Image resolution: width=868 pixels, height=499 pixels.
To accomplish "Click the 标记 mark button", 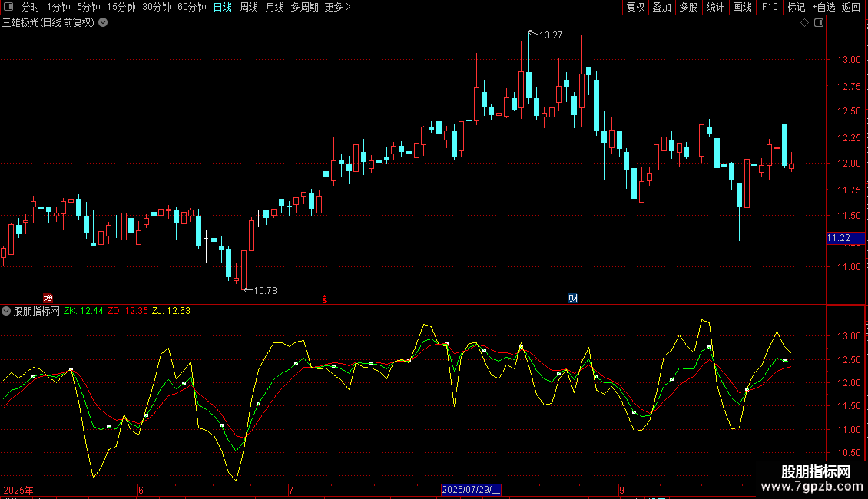I will point(796,7).
